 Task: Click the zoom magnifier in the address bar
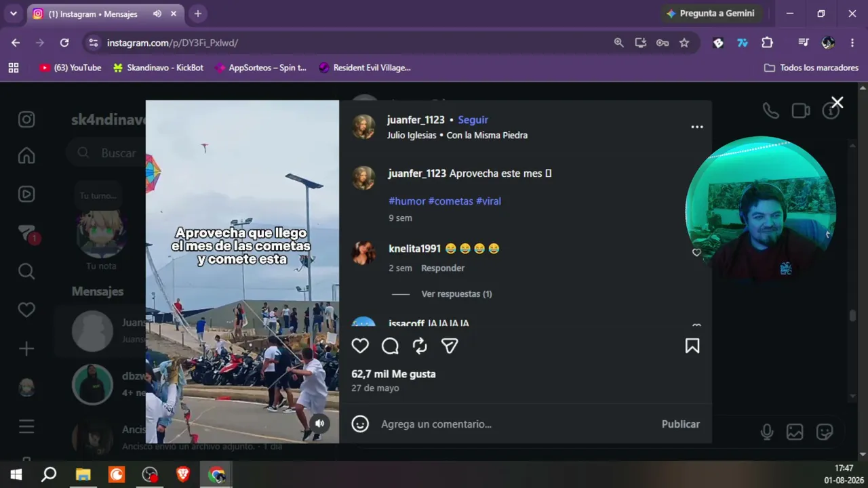(x=618, y=43)
